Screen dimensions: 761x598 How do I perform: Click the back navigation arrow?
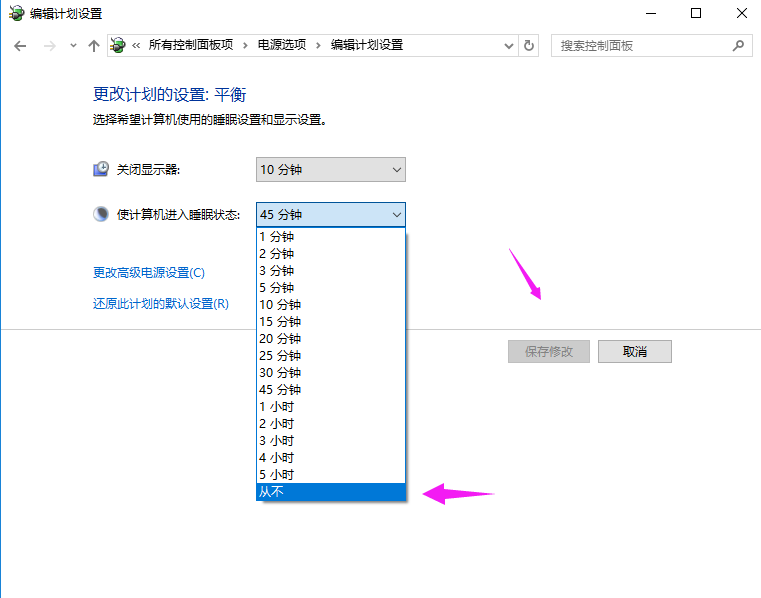(20, 46)
